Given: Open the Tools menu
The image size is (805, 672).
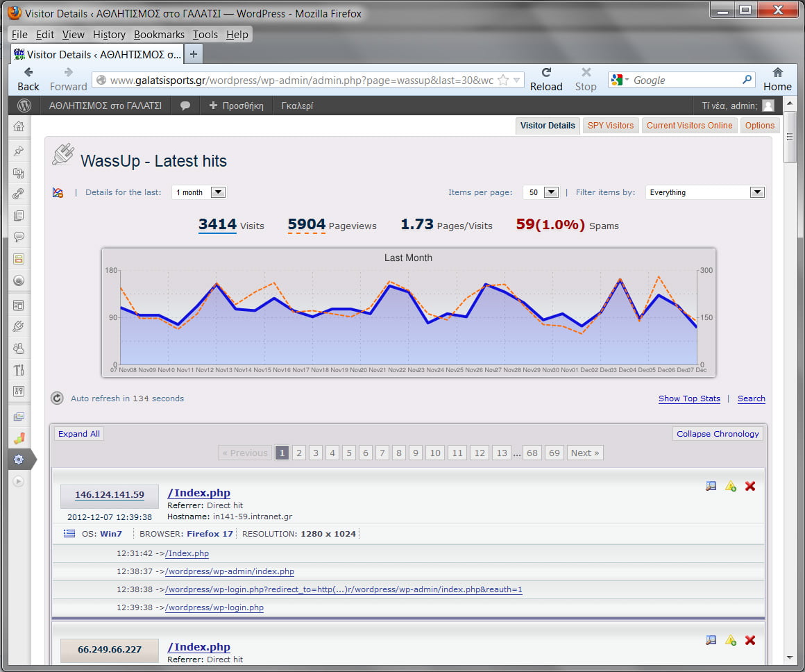Looking at the screenshot, I should (x=205, y=35).
